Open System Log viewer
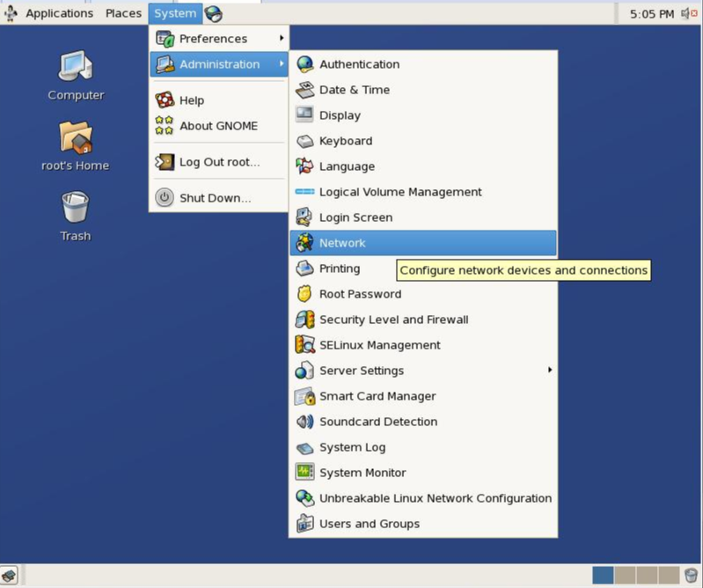Image resolution: width=703 pixels, height=588 pixels. (423, 447)
